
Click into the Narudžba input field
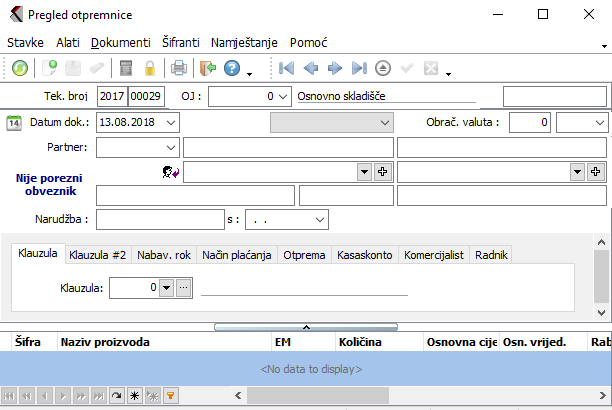pos(160,218)
